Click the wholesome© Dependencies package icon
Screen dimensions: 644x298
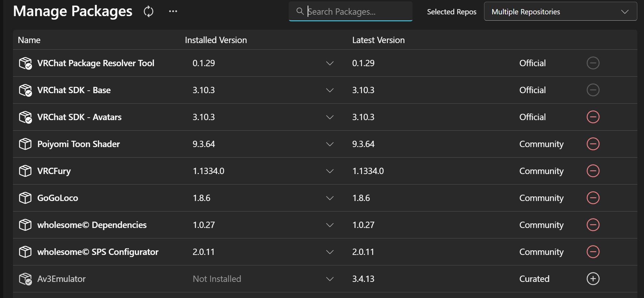coord(25,225)
